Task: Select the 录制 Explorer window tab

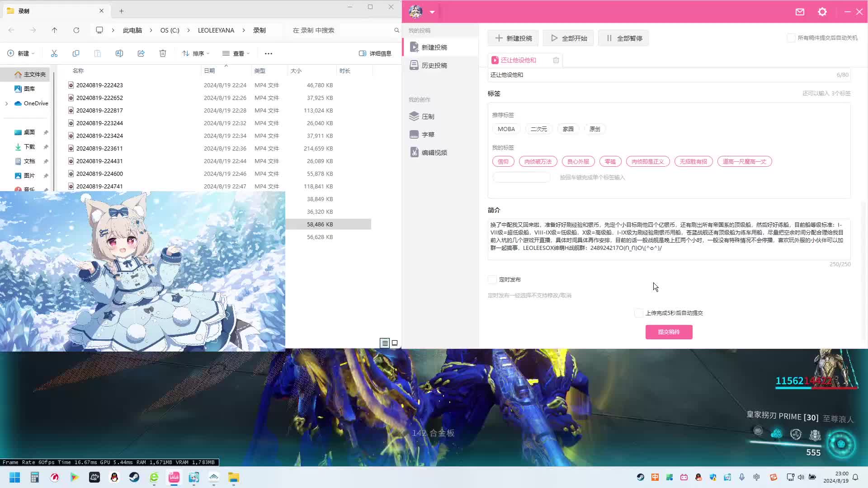Action: 56,11
